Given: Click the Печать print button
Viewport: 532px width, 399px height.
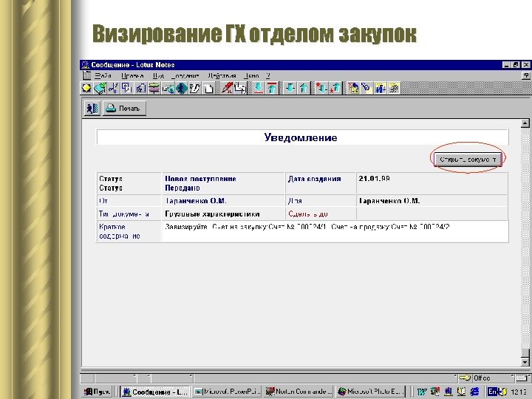Looking at the screenshot, I should 125,109.
